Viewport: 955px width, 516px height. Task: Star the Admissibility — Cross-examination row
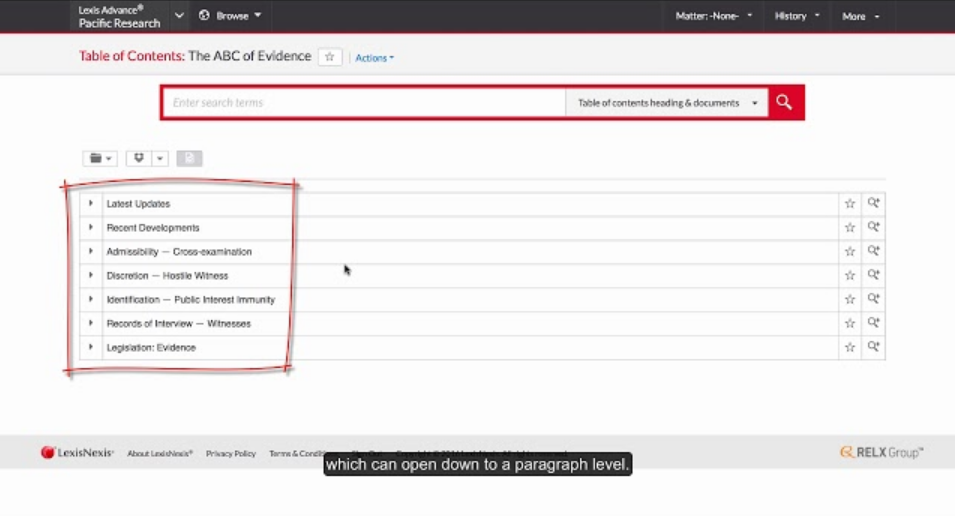pyautogui.click(x=850, y=251)
